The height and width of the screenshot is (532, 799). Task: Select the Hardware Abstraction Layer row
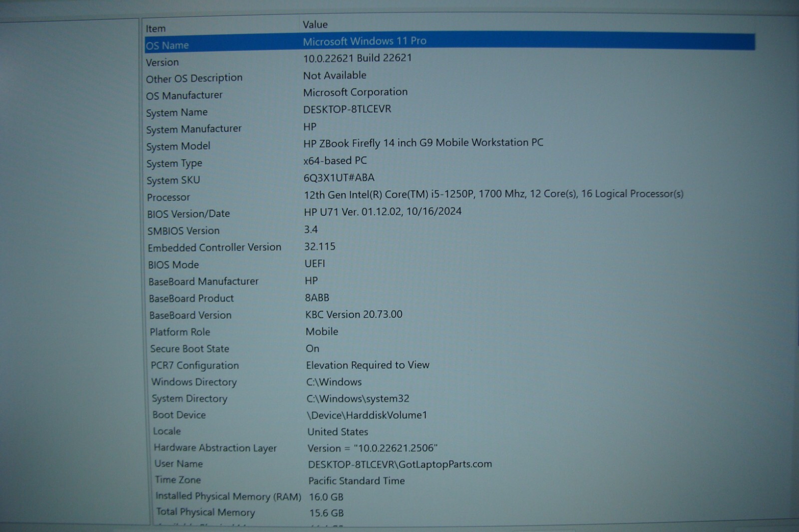pos(215,448)
